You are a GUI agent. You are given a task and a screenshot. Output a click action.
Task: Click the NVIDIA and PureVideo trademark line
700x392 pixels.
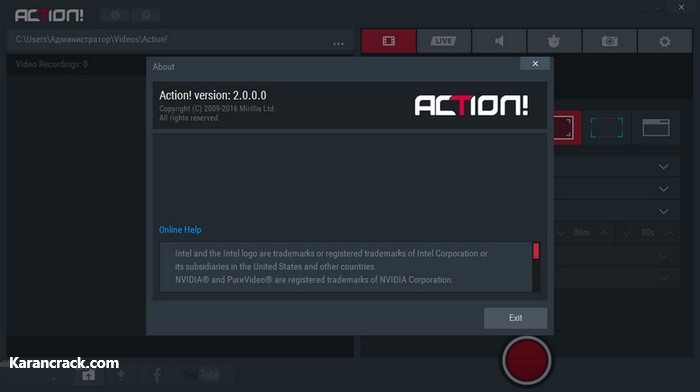(x=314, y=280)
